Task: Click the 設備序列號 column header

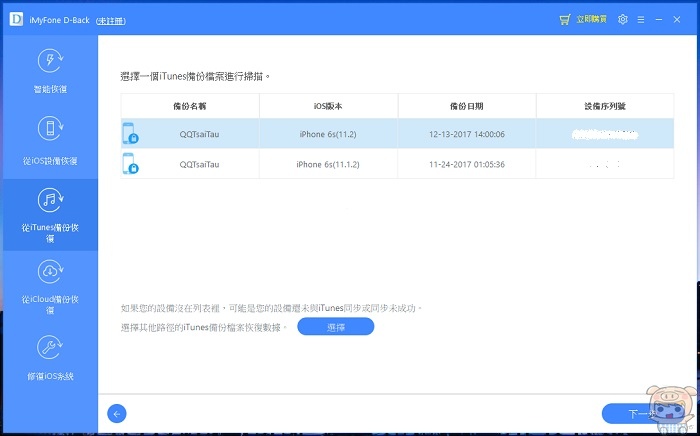Action: [604, 105]
